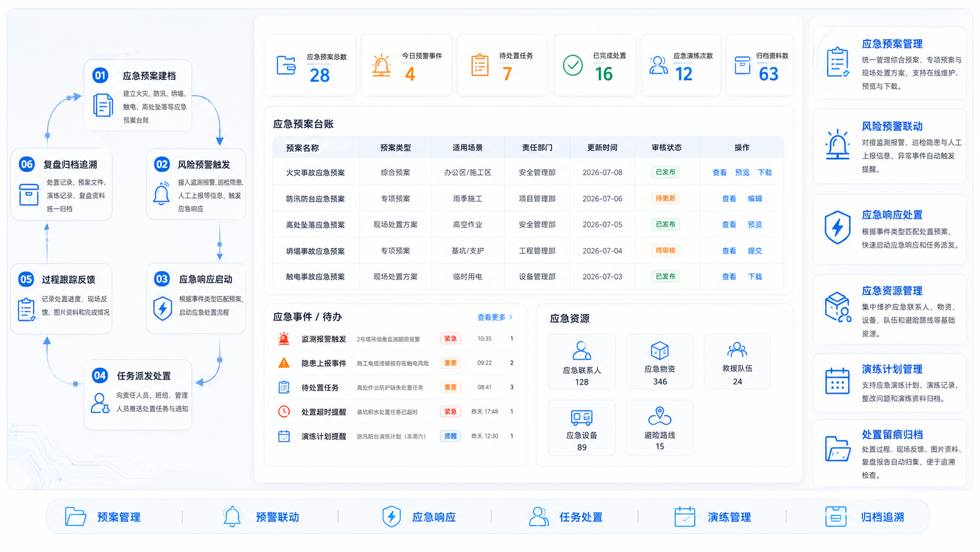The height and width of the screenshot is (552, 980).
Task: Click 编辑 for 防汛防台应急预案
Action: click(755, 199)
